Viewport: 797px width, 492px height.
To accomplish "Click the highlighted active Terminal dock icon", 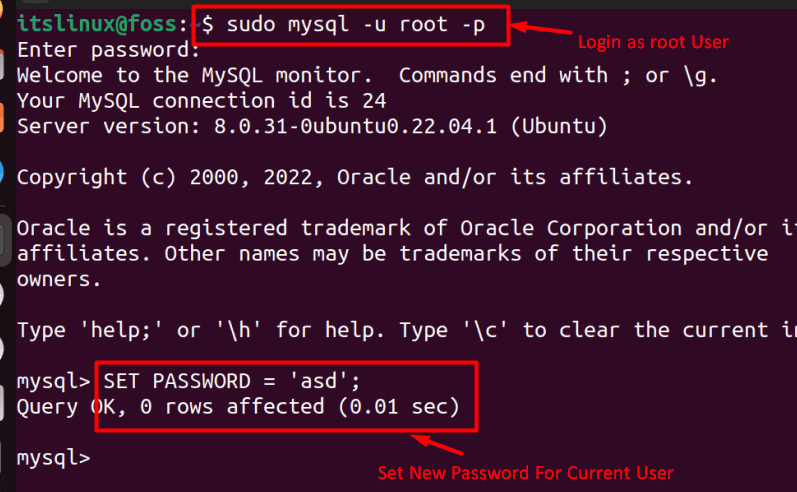I will (5, 240).
